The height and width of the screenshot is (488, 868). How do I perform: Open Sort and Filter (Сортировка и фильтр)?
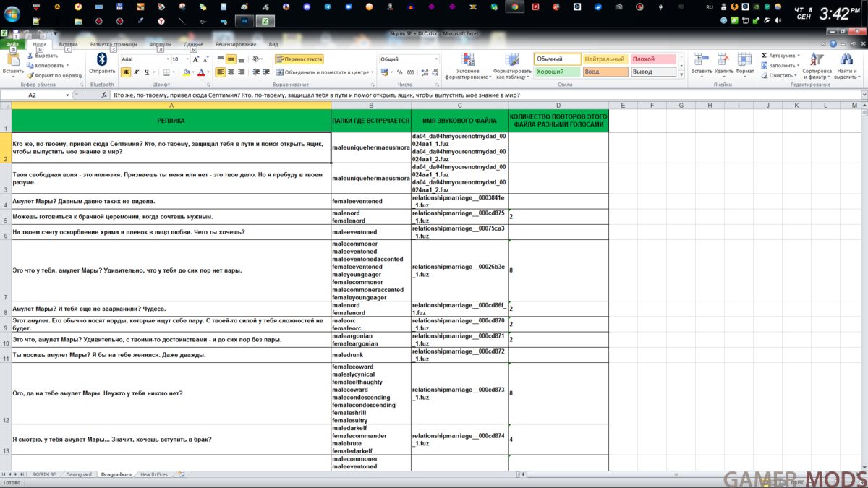817,65
